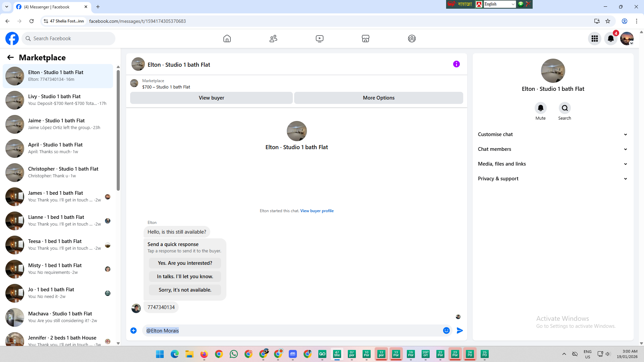Bookmark this page with the star icon
The image size is (644, 362).
tap(608, 21)
